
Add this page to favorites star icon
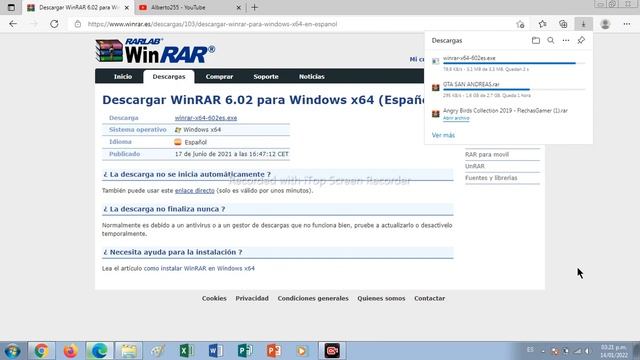(520, 24)
